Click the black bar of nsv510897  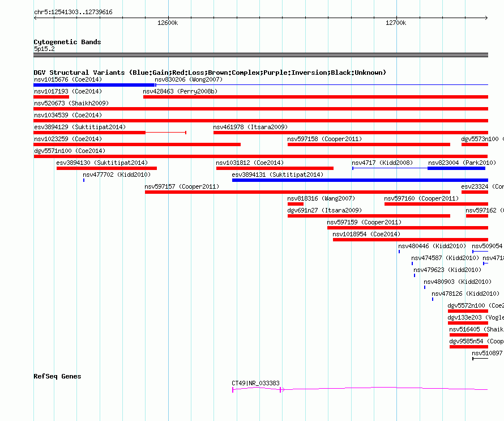(480, 359)
